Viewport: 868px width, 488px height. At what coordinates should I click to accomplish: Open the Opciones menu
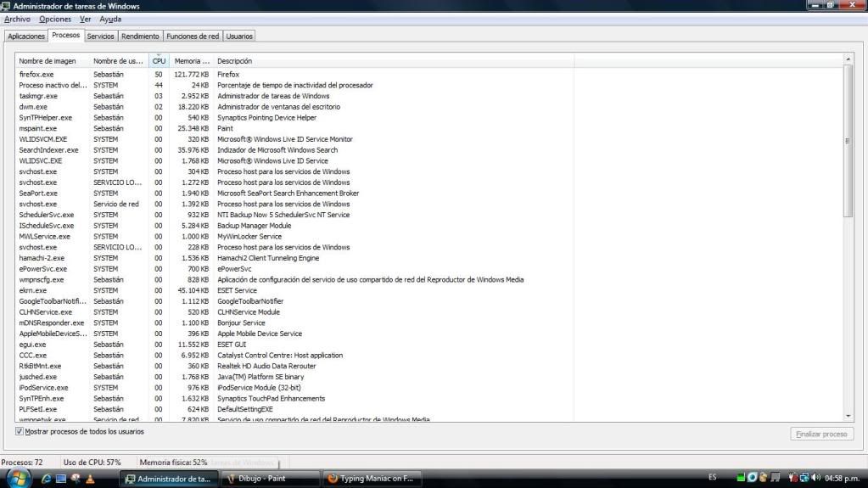coord(55,19)
